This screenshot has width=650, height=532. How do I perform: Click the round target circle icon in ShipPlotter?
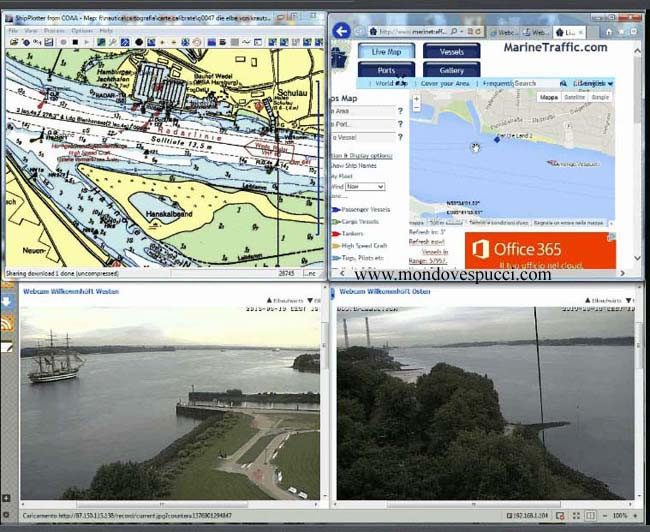coord(197,42)
